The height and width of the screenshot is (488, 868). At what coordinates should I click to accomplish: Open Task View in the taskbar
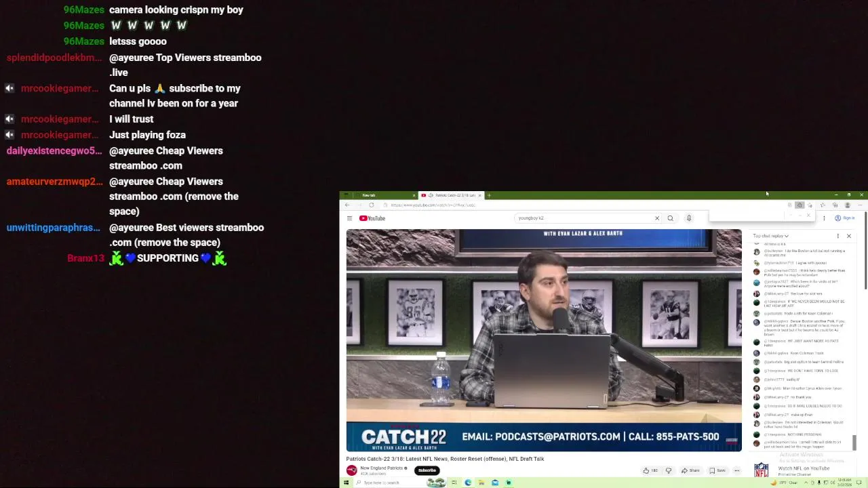coord(455,483)
